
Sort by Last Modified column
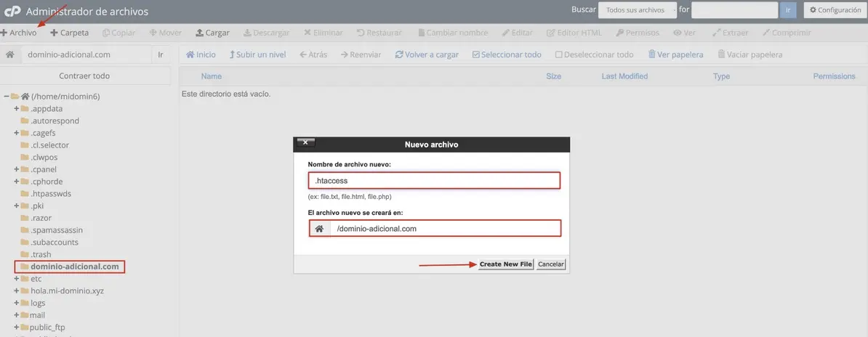pyautogui.click(x=624, y=76)
